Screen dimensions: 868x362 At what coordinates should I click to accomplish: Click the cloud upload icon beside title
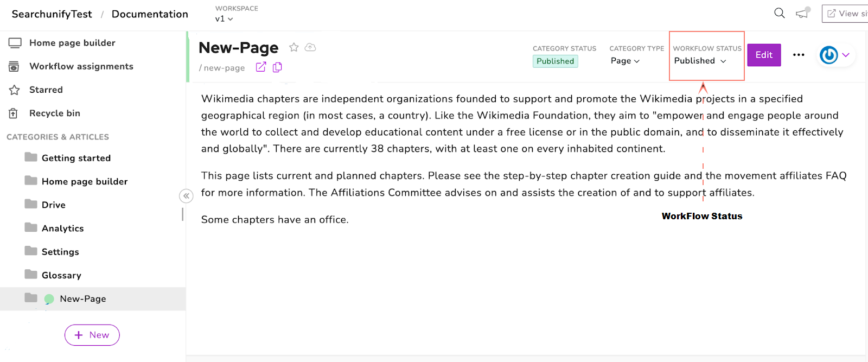click(310, 47)
